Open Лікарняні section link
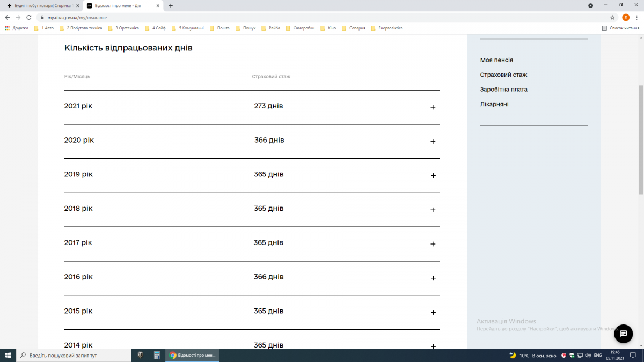 (x=494, y=104)
